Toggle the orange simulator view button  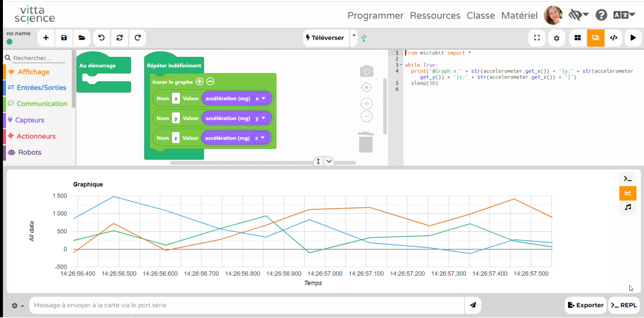coord(596,38)
